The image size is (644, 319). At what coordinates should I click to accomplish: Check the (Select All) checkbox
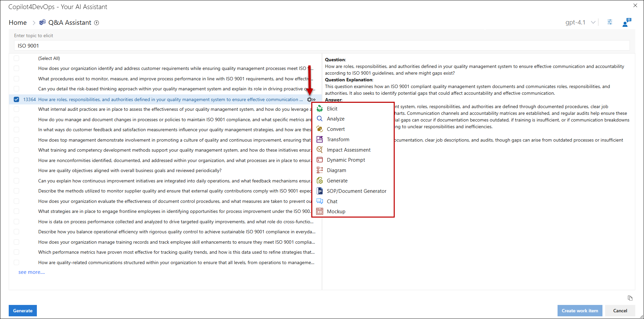(x=16, y=58)
